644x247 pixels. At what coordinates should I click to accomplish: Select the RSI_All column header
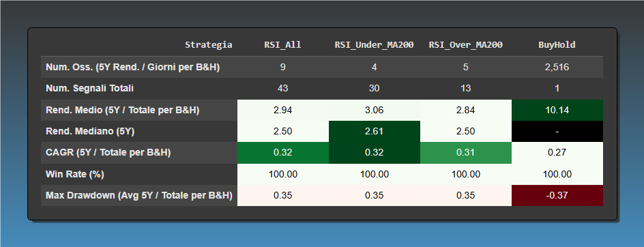pyautogui.click(x=283, y=45)
